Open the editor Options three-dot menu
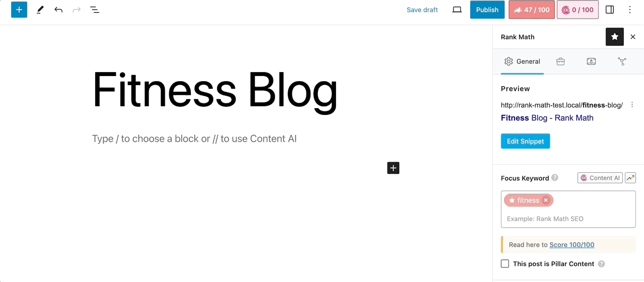This screenshot has height=282, width=644. point(630,10)
